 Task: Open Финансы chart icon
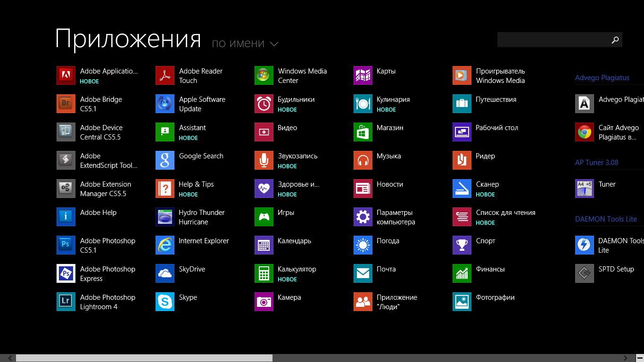point(462,273)
